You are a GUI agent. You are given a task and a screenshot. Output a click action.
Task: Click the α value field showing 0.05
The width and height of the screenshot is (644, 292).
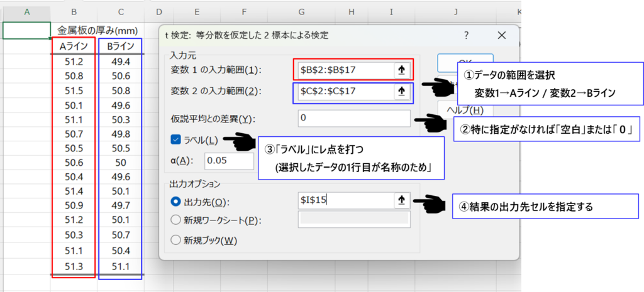click(x=229, y=161)
